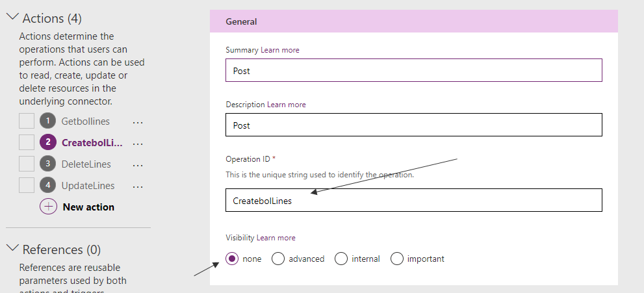Collapse the Actions (4) section

click(x=12, y=18)
